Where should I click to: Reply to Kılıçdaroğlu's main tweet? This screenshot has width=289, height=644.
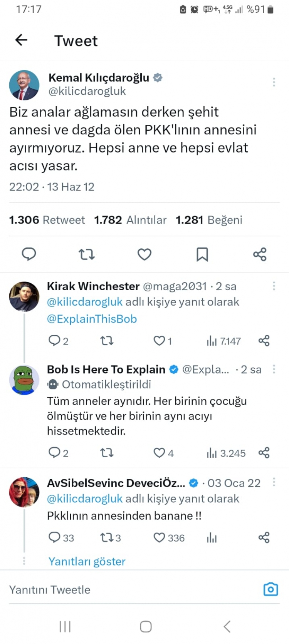click(29, 254)
